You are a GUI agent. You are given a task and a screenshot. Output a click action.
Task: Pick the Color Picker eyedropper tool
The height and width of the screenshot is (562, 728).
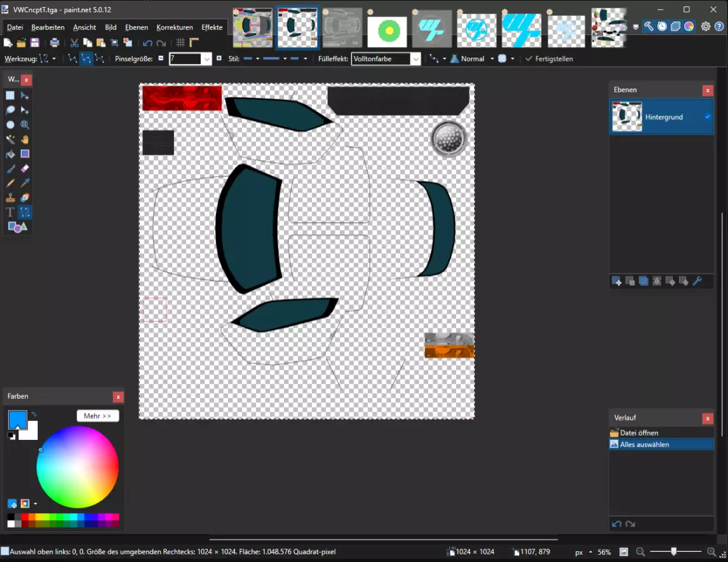click(x=25, y=184)
